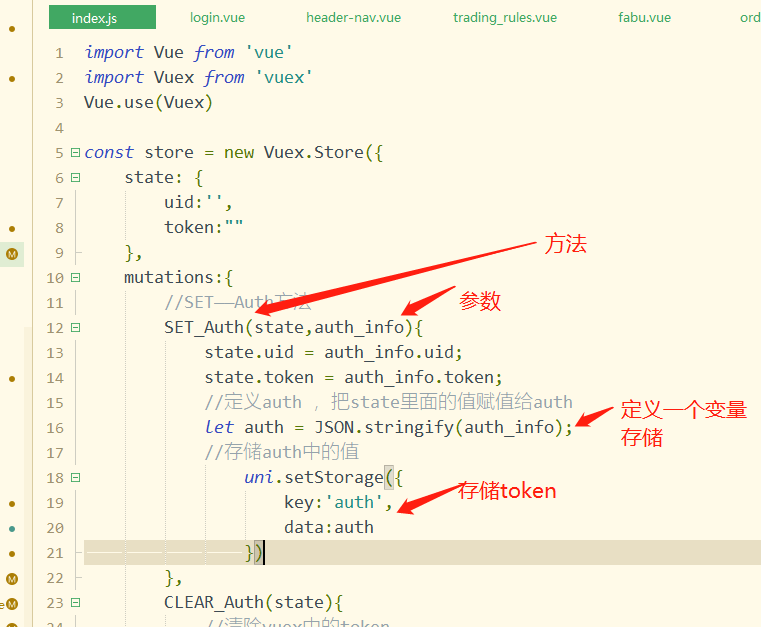Open the fabu.vue tab
Image resolution: width=761 pixels, height=627 pixels.
pyautogui.click(x=644, y=17)
